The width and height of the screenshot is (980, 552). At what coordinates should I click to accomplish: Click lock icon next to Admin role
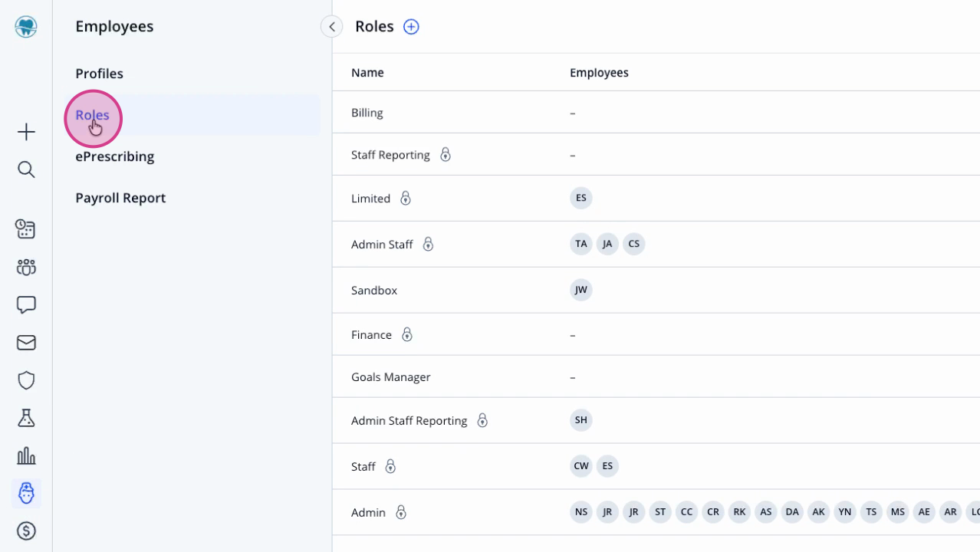pyautogui.click(x=400, y=512)
